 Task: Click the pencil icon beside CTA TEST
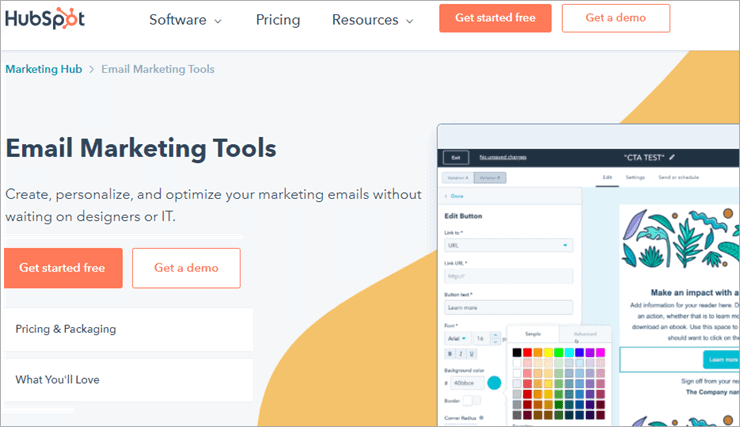pyautogui.click(x=672, y=157)
